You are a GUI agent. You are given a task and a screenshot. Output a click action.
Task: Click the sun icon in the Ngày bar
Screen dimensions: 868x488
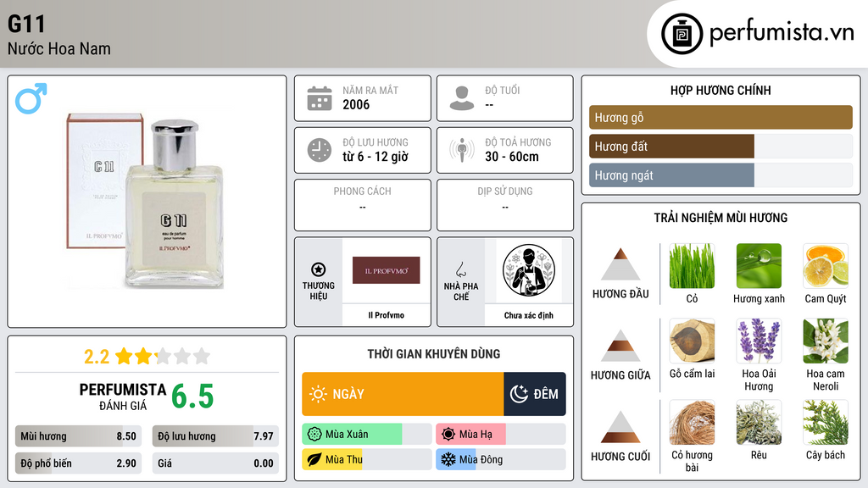[x=318, y=394]
